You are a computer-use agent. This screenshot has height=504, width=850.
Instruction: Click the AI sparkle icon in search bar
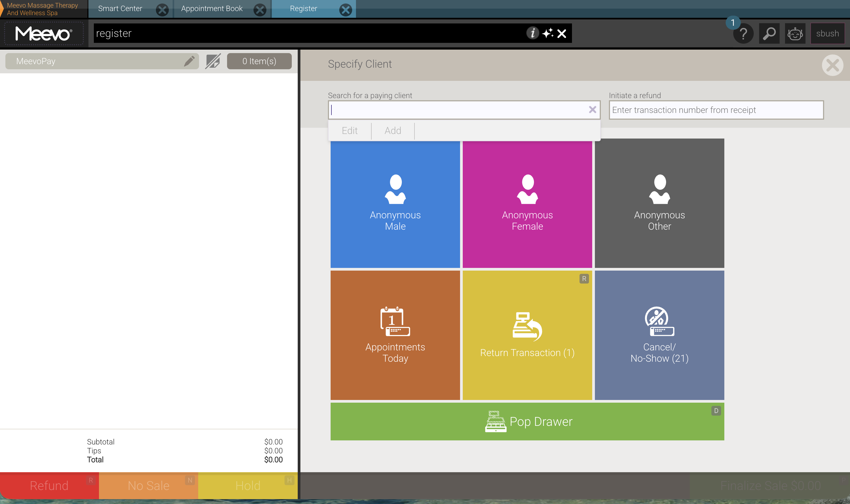point(548,33)
